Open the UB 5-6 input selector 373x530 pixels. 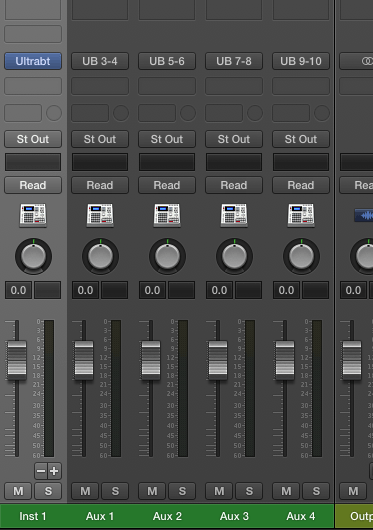(x=167, y=61)
